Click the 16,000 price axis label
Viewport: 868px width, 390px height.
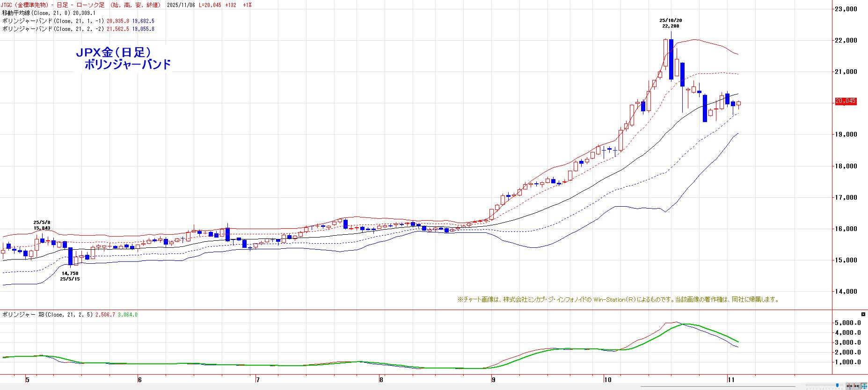tap(846, 229)
